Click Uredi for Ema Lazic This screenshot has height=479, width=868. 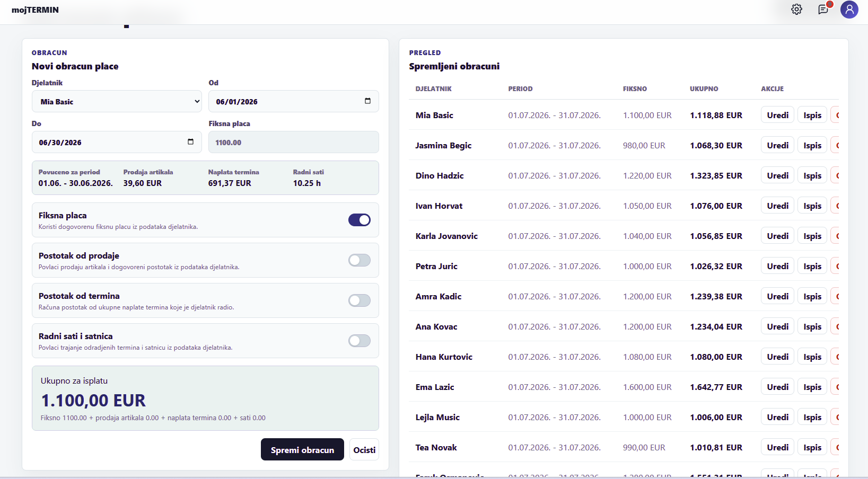click(x=777, y=387)
